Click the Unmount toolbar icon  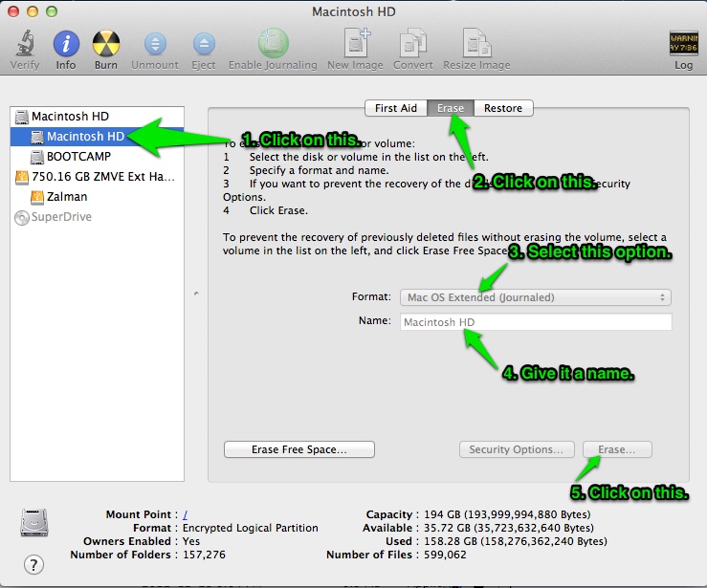pyautogui.click(x=155, y=44)
